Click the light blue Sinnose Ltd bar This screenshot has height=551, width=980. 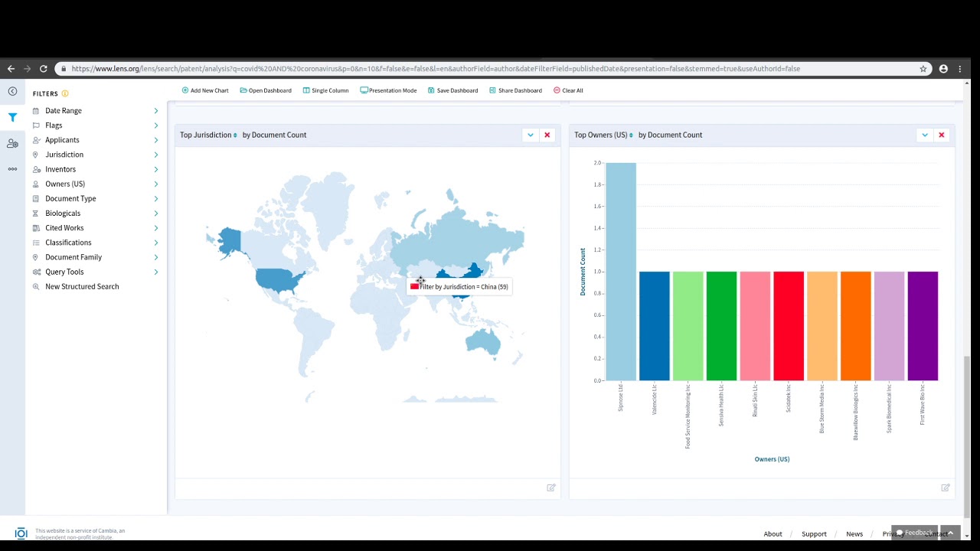point(621,272)
